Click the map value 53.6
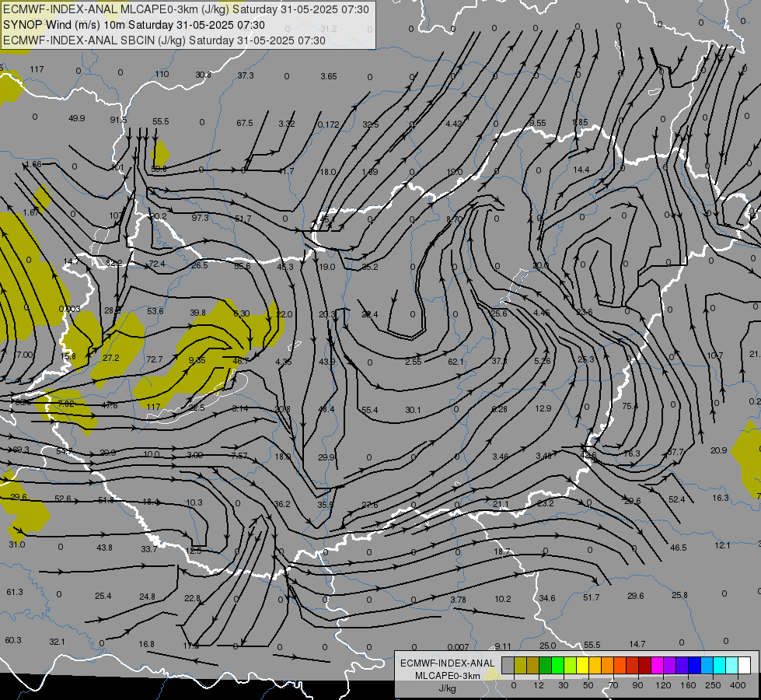The width and height of the screenshot is (761, 700). (155, 311)
